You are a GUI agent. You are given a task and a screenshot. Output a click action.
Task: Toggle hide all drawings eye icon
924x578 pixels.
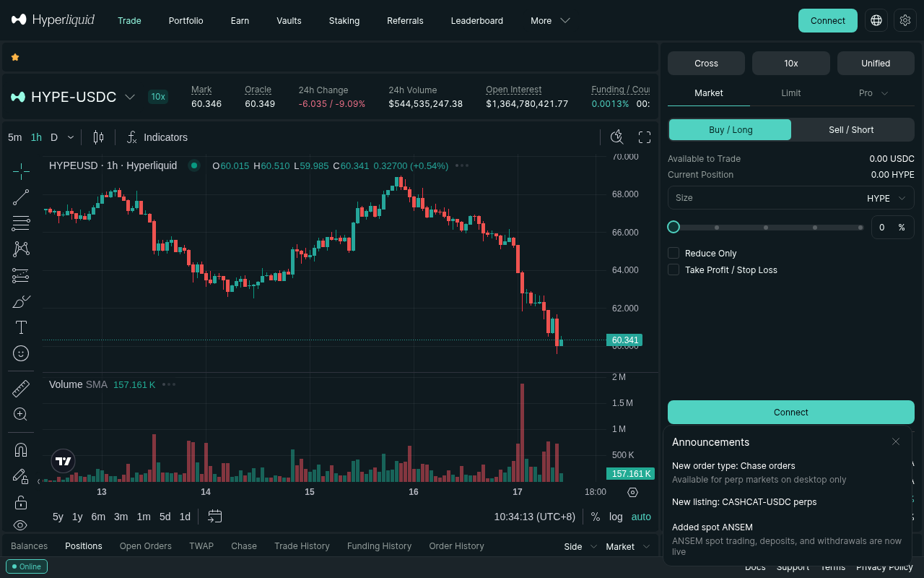point(21,525)
